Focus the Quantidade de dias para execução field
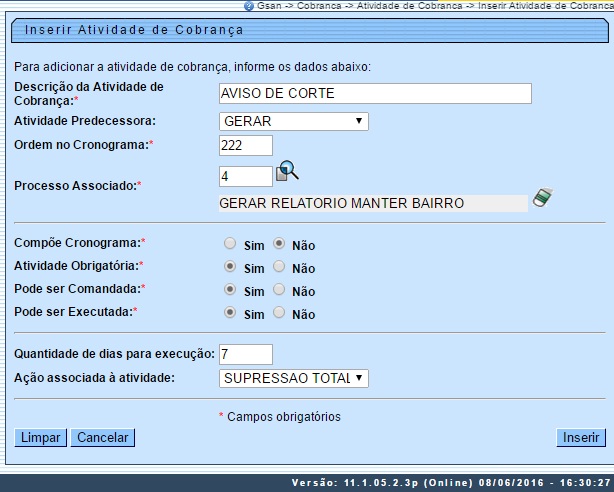Screen dimensions: 614x492 click(x=246, y=354)
